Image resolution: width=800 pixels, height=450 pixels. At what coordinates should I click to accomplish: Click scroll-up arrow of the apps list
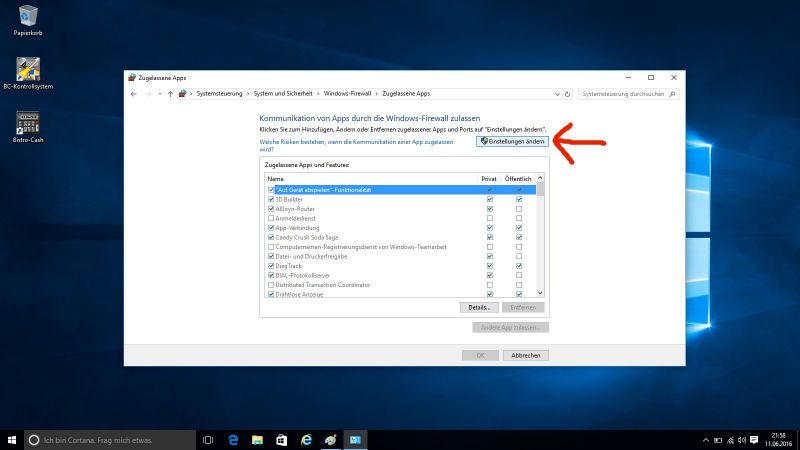click(540, 178)
